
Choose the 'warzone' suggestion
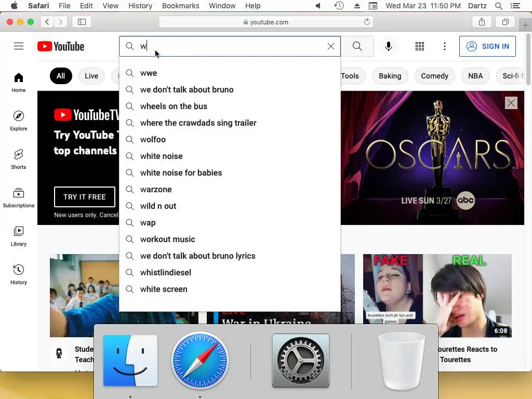coord(230,189)
